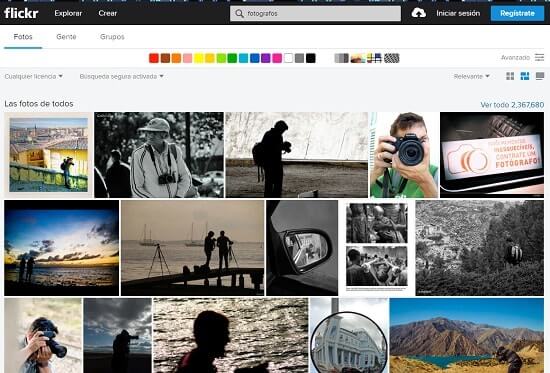Click the Avanzado link
550x373 pixels.
(x=515, y=58)
